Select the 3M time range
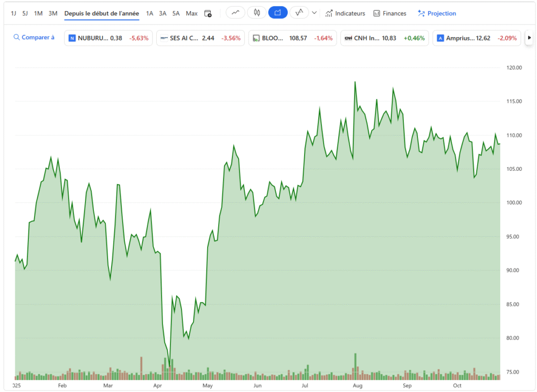Screen dimensions: 537x392 [53, 13]
